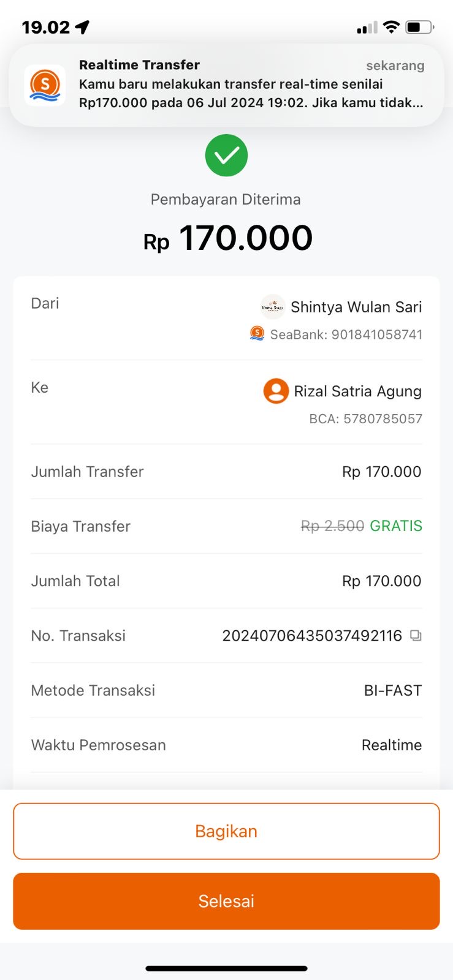Tap the small SeaBank logo beside account number

tap(257, 334)
